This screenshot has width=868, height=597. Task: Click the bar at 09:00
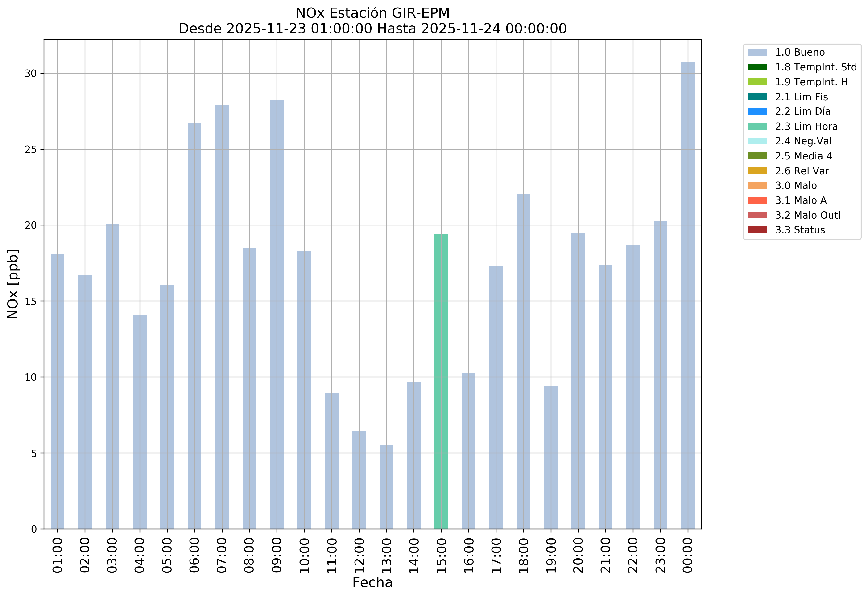(277, 314)
